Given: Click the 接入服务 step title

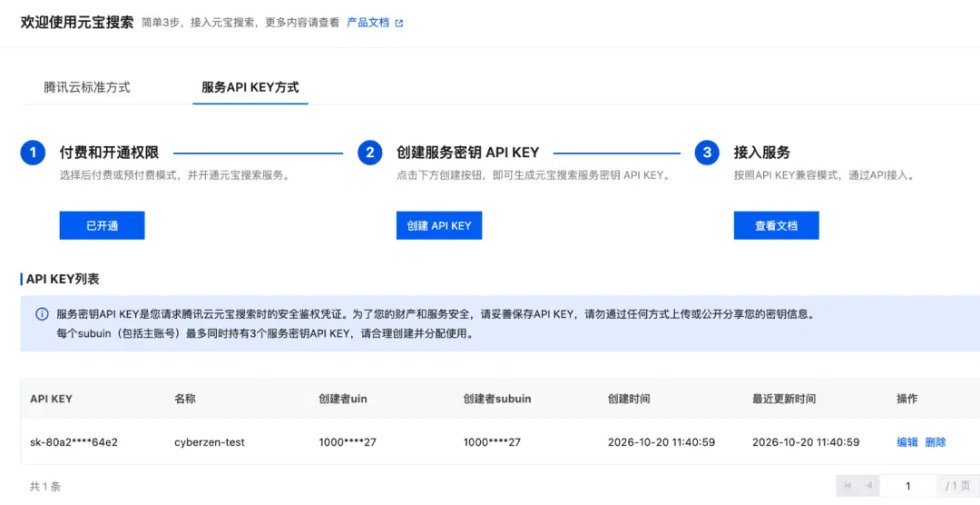Looking at the screenshot, I should tap(762, 152).
